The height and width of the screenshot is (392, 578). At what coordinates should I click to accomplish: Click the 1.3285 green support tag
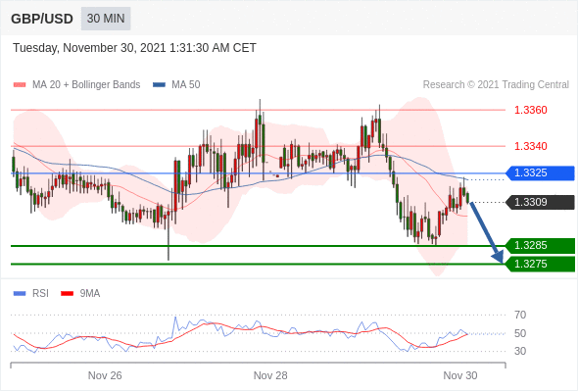pyautogui.click(x=540, y=246)
